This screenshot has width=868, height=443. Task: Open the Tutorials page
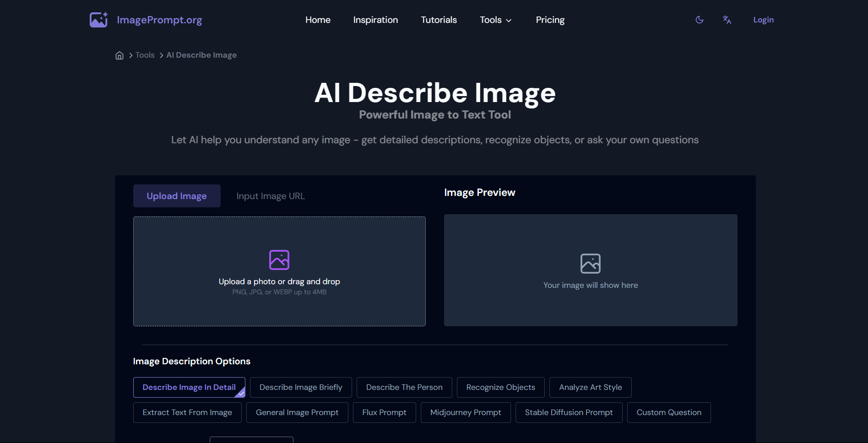click(x=439, y=20)
